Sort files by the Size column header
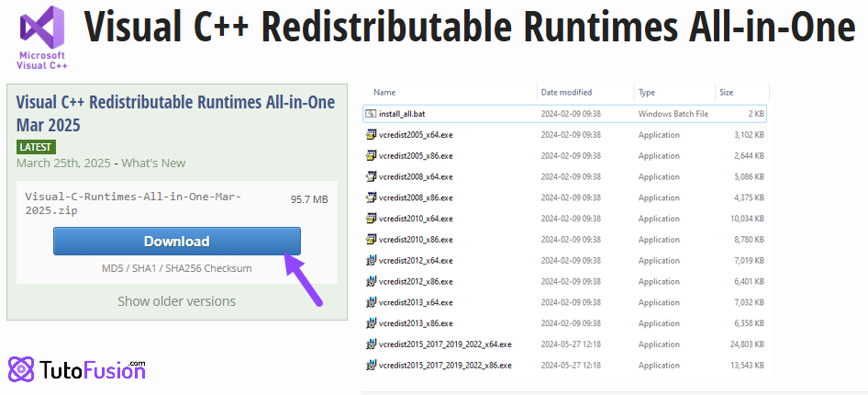 (726, 93)
